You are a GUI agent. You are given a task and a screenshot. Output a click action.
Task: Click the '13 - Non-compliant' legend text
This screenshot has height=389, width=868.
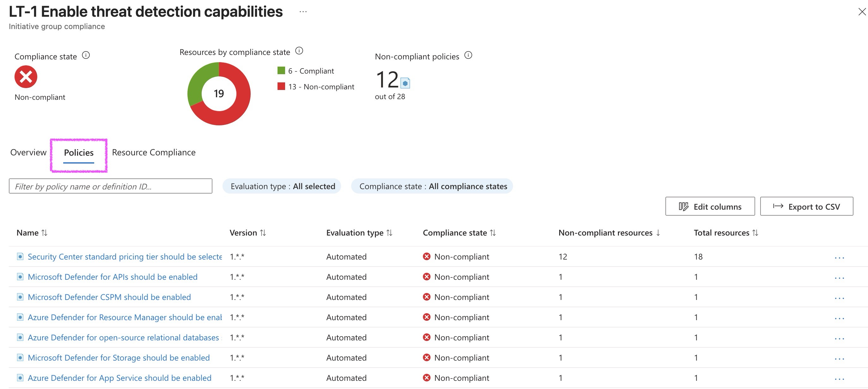click(321, 87)
